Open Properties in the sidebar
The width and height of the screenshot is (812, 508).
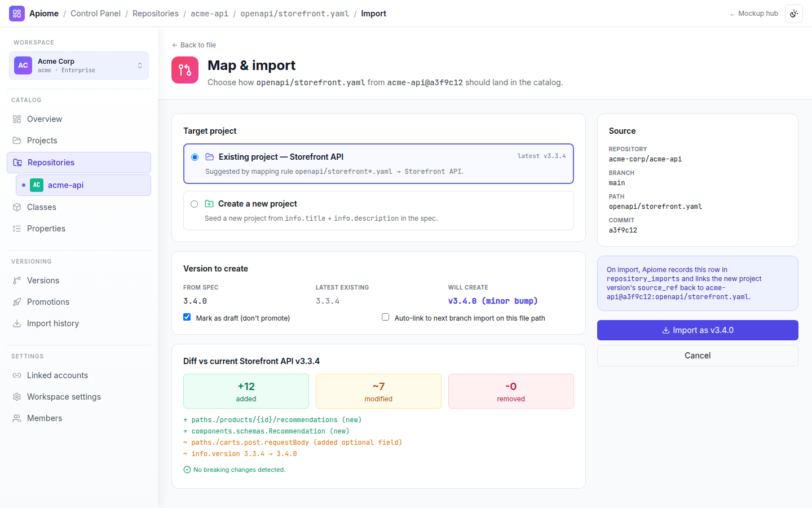click(x=79, y=229)
